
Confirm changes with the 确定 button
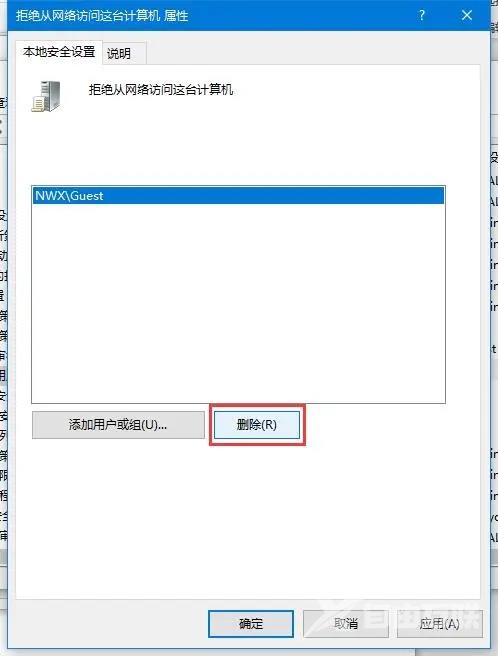(251, 624)
